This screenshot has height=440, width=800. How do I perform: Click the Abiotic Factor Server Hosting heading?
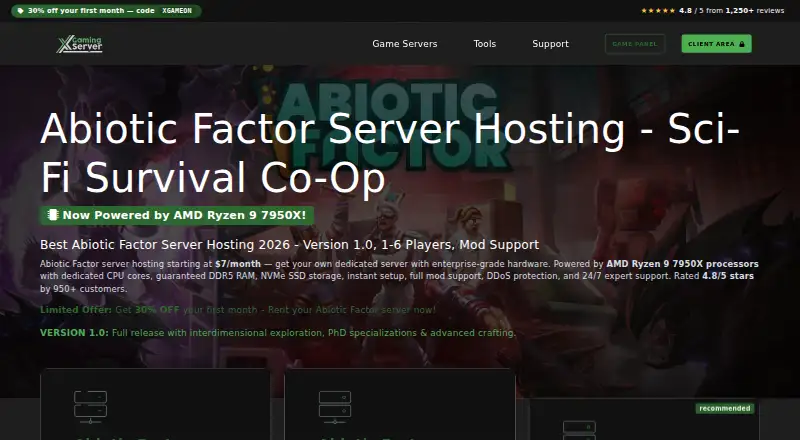point(390,153)
